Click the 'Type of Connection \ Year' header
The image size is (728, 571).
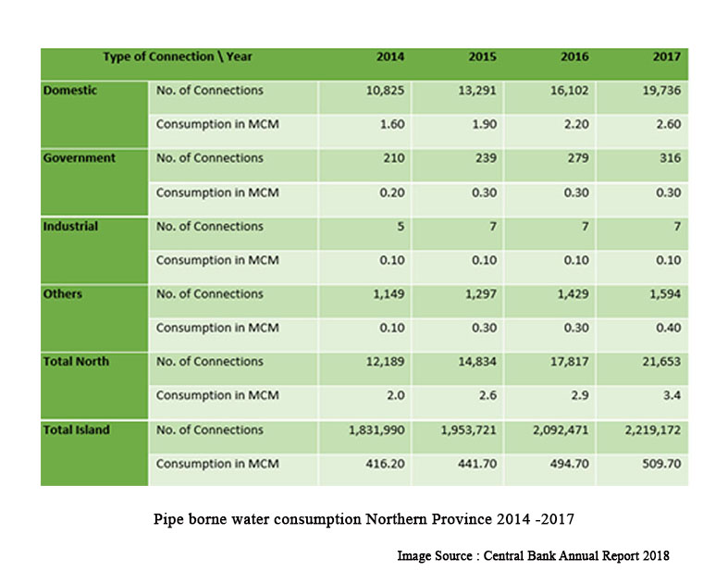pyautogui.click(x=178, y=56)
